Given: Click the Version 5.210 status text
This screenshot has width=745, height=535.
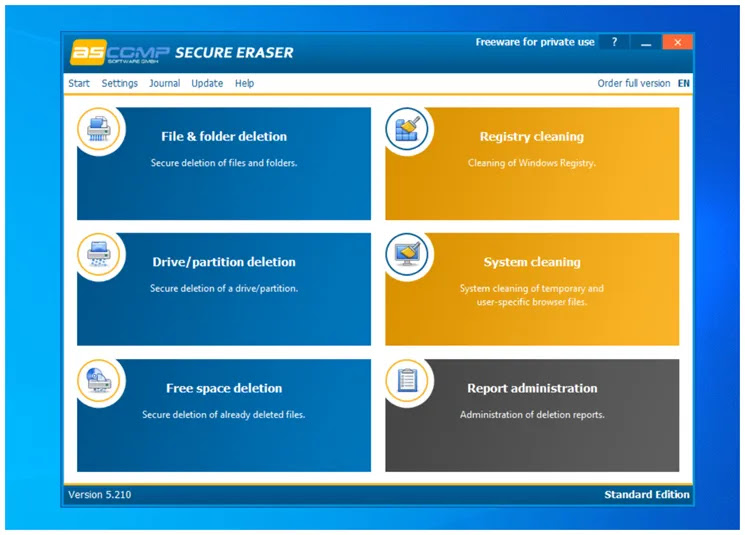Looking at the screenshot, I should tap(100, 495).
